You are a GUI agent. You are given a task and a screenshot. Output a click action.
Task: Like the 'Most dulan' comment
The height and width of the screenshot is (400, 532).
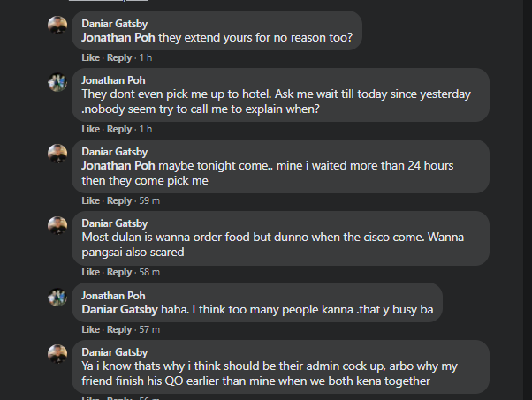point(91,272)
